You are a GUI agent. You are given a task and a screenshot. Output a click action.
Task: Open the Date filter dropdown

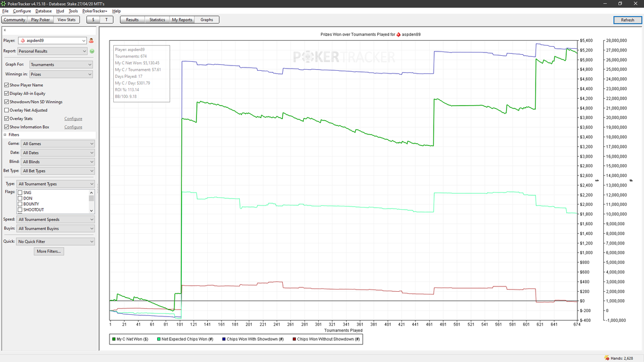[58, 153]
